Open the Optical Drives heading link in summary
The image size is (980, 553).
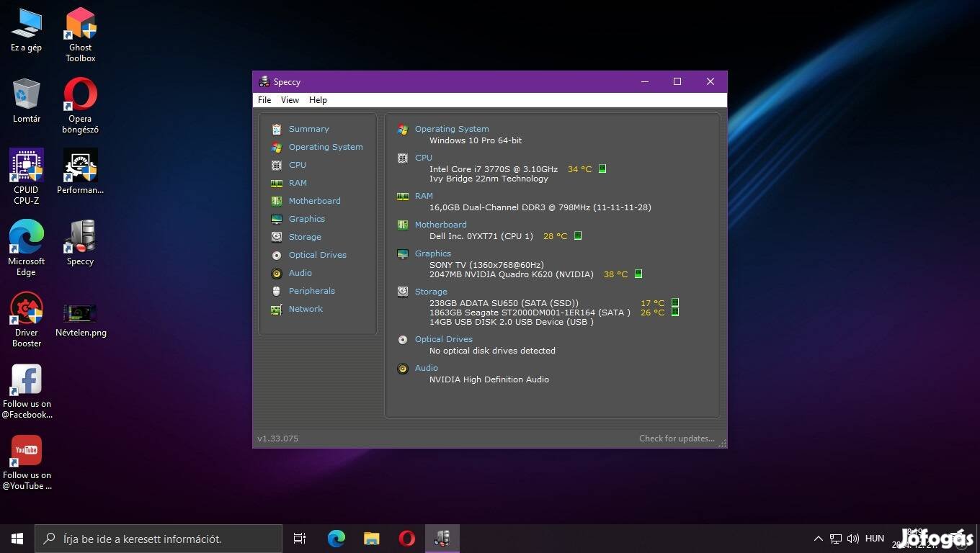444,339
